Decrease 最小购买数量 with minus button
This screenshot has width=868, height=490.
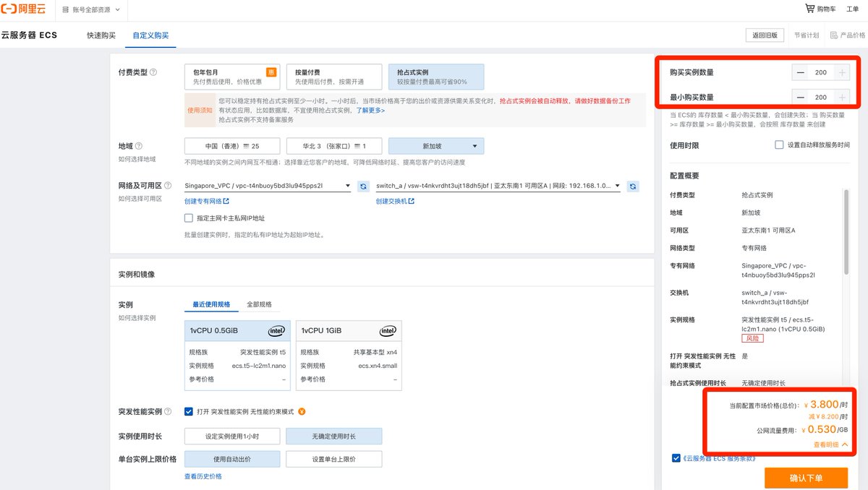[801, 97]
